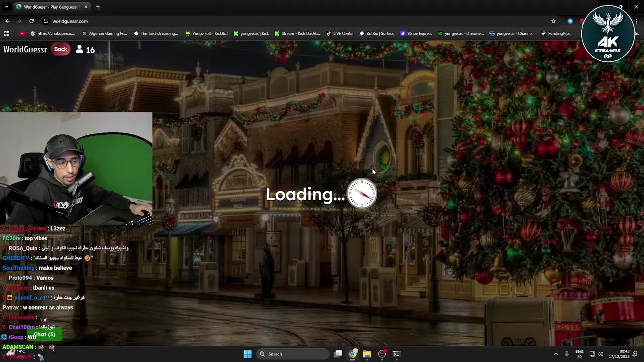Open the LIVE Center bookmark
644x362 pixels.
340,34
